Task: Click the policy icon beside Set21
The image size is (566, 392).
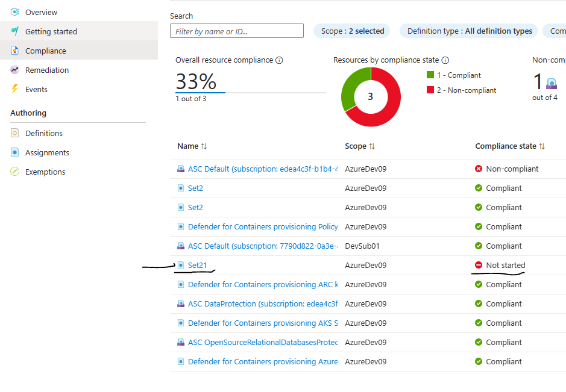Action: click(181, 265)
